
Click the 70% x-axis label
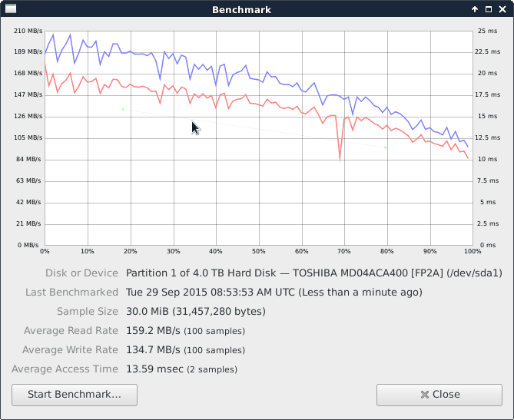pos(344,251)
